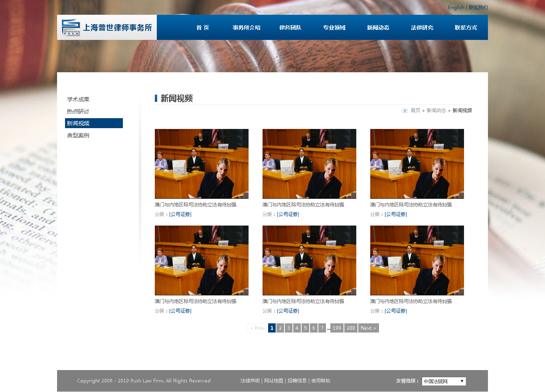Jump to page 200 in pagination
Image resolution: width=545 pixels, height=392 pixels.
351,328
